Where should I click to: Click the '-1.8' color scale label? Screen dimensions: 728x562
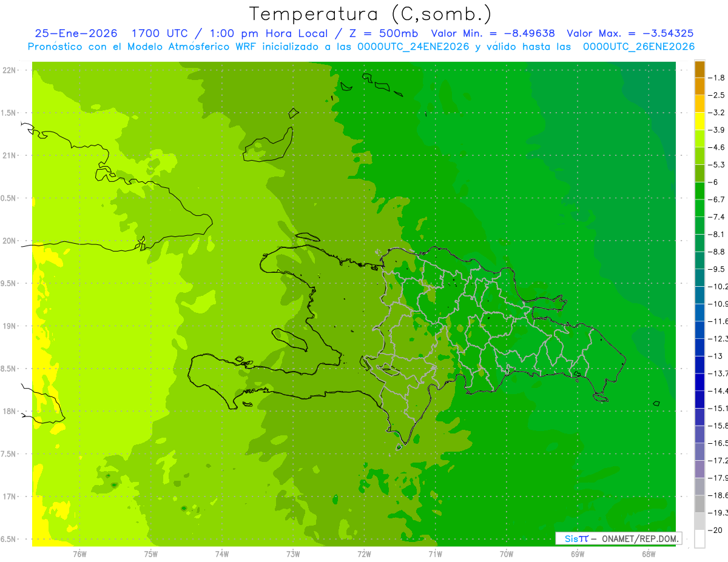click(717, 78)
